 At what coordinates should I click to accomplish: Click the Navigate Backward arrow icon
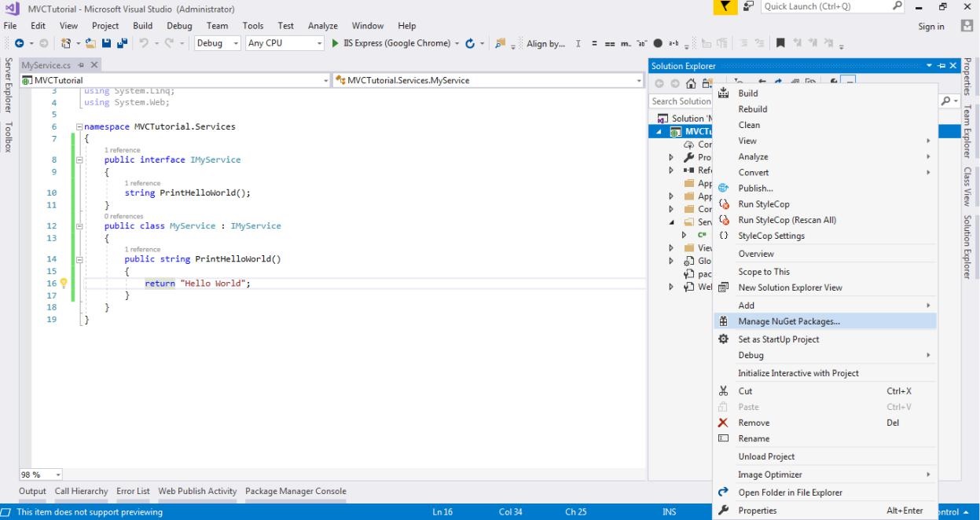[x=19, y=43]
